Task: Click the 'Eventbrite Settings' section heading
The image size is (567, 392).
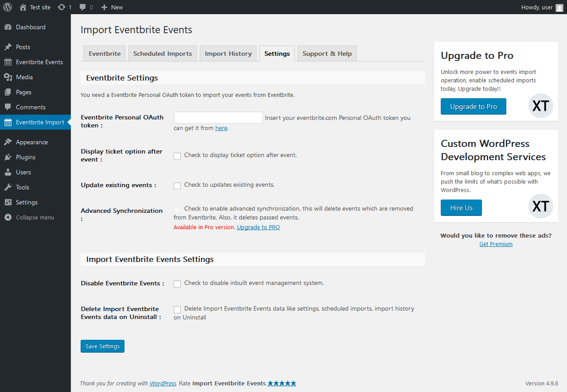Action: [122, 78]
